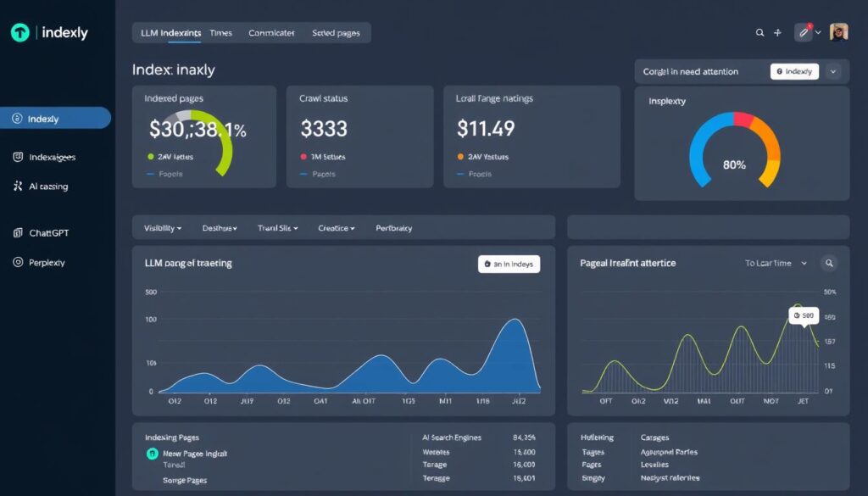Click the pencil edit icon with red badge
Screen dimensions: 868x496
(x=804, y=33)
